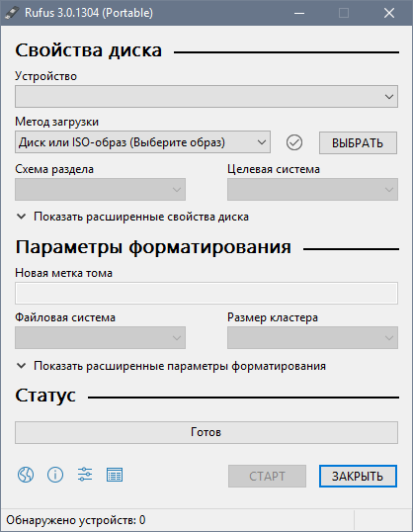This screenshot has height=532, width=413.
Task: Expand Показать расширенные параметры форматирования
Action: click(171, 366)
